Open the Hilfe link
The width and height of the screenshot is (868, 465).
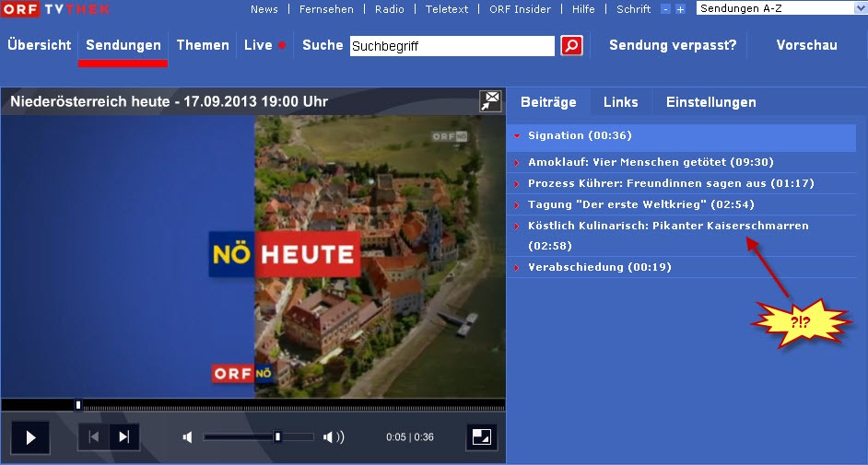tap(583, 9)
